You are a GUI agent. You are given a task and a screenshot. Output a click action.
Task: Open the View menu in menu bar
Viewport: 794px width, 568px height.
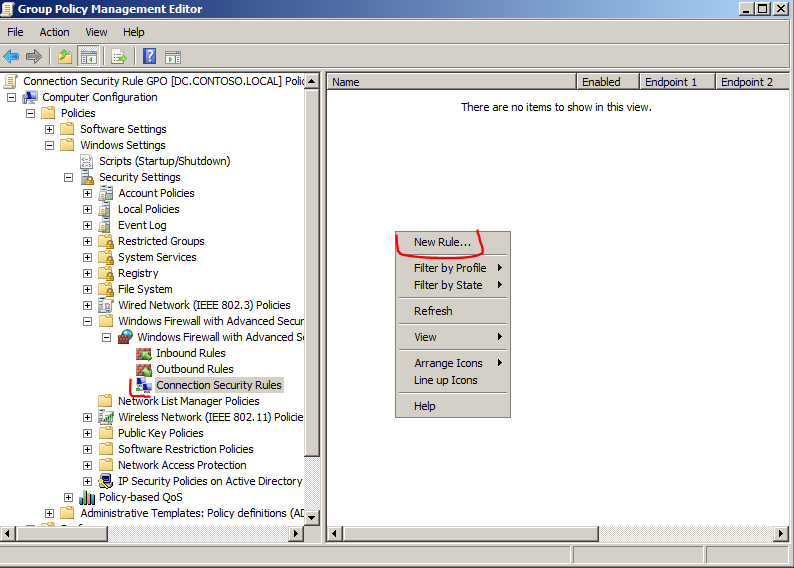(x=96, y=32)
